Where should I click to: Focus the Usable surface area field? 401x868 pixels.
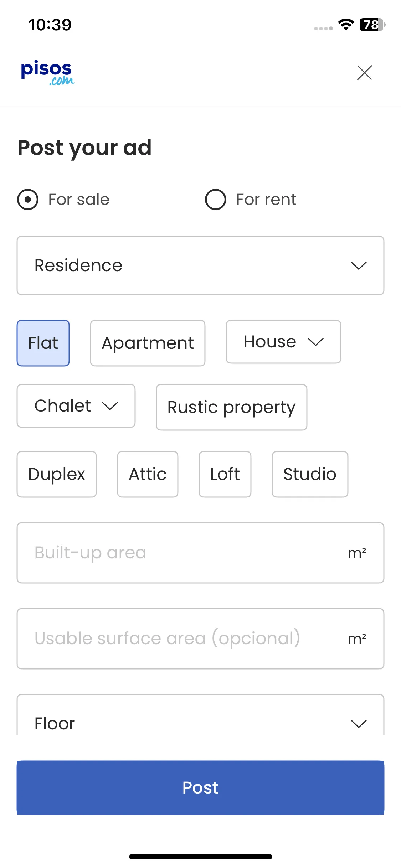pyautogui.click(x=200, y=639)
